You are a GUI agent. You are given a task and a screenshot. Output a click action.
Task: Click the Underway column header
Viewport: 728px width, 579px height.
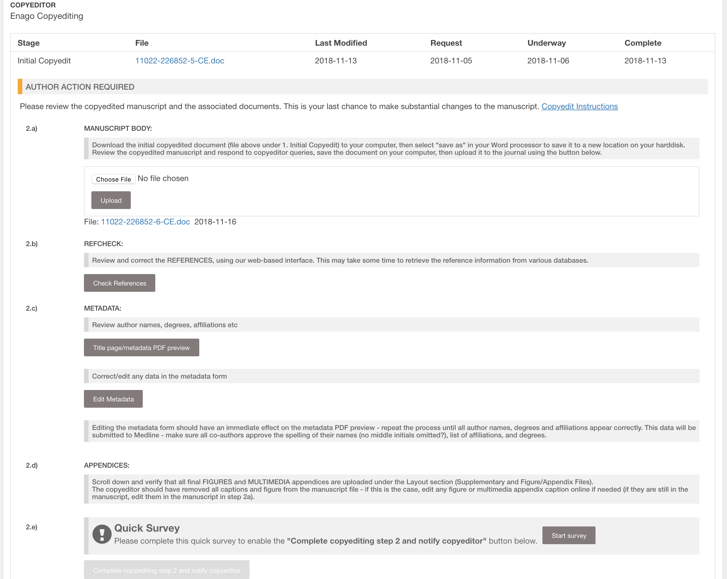click(x=546, y=43)
